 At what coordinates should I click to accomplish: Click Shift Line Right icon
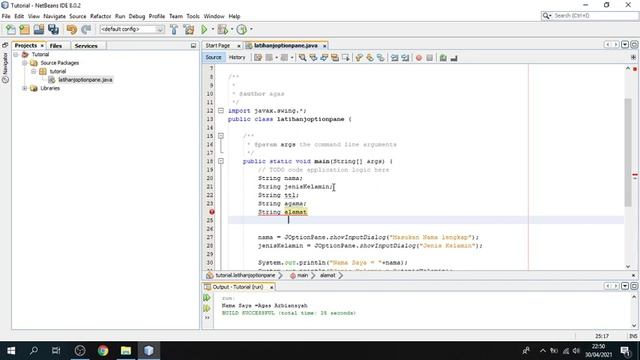tap(405, 58)
